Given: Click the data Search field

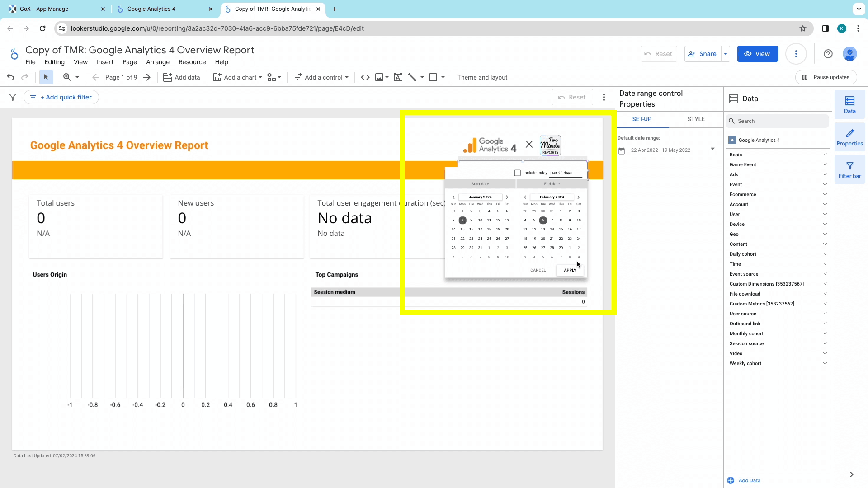Looking at the screenshot, I should [778, 121].
